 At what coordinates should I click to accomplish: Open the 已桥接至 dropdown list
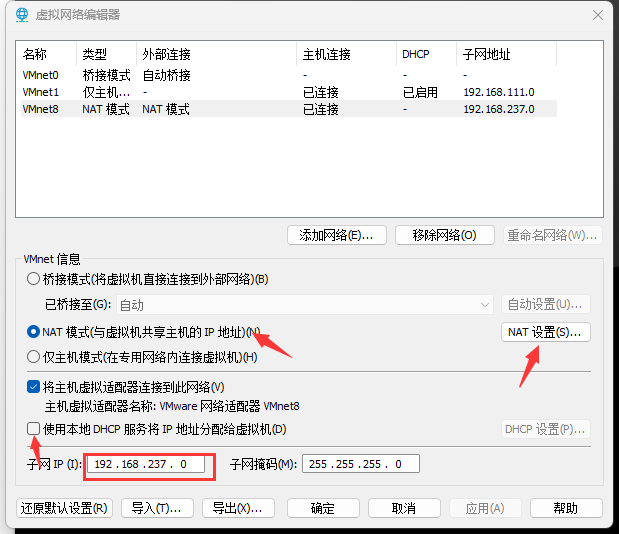(x=305, y=304)
